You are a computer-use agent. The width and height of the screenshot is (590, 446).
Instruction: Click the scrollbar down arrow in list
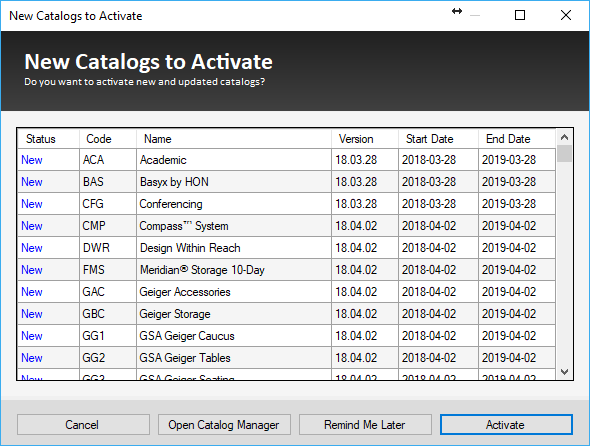pyautogui.click(x=564, y=372)
